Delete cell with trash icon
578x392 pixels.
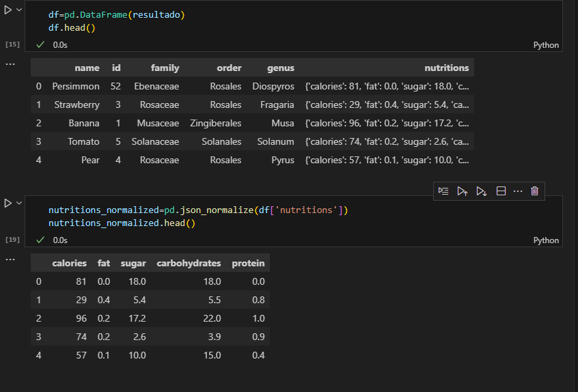click(534, 191)
